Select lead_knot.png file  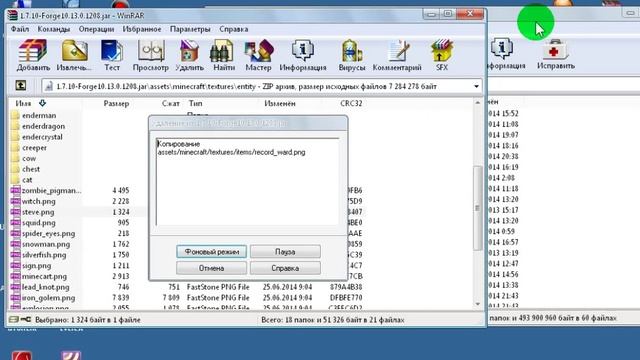[40, 287]
